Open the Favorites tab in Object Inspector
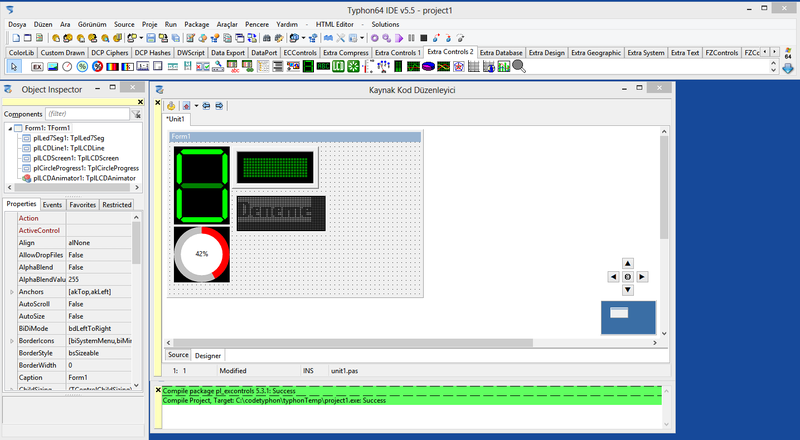Screen dimensions: 800x440 pyautogui.click(x=83, y=205)
